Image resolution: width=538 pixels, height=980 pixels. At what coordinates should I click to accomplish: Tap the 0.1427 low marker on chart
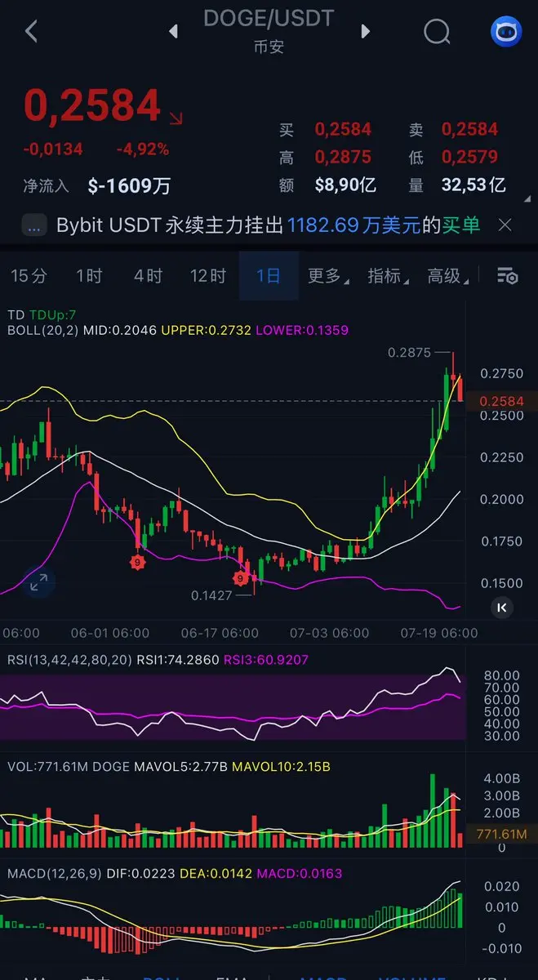[212, 595]
